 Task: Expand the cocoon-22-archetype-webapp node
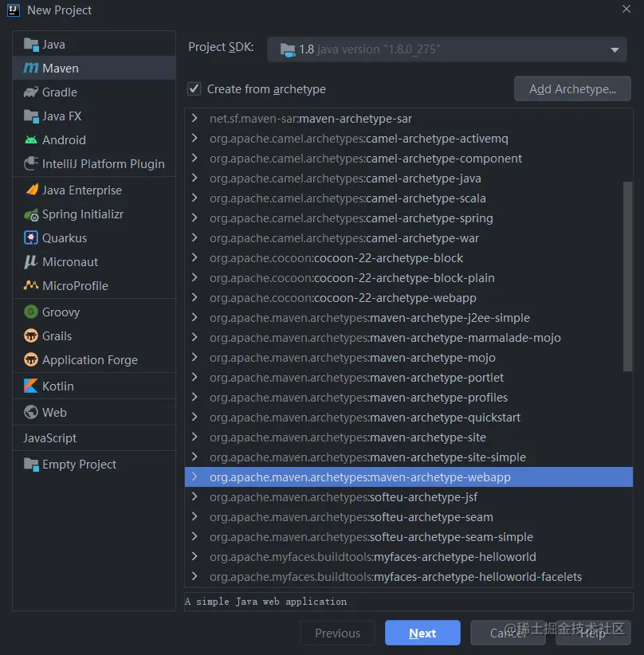(x=194, y=297)
